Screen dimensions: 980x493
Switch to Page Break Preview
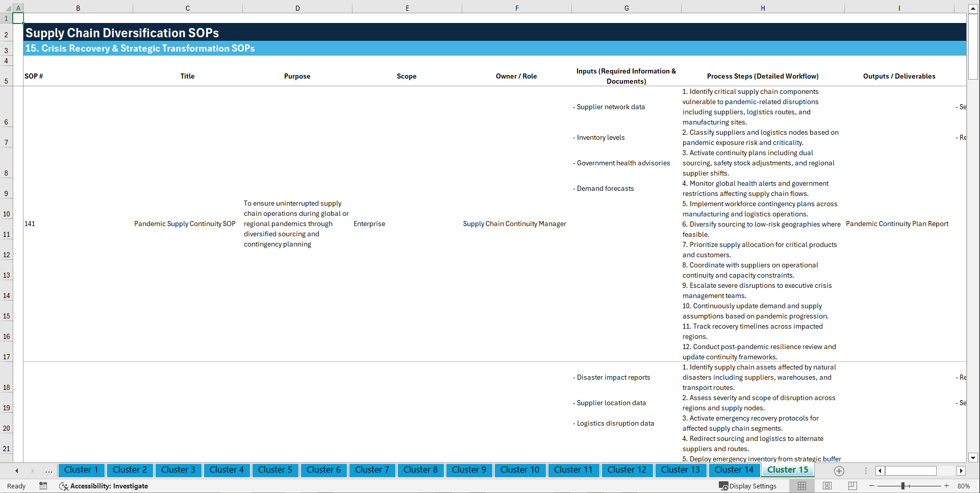pyautogui.click(x=852, y=486)
